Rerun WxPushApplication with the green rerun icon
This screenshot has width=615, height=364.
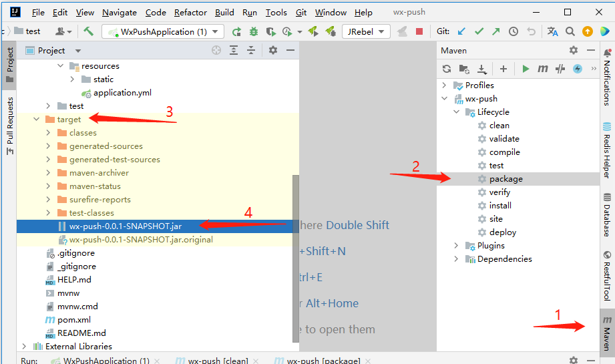click(236, 32)
